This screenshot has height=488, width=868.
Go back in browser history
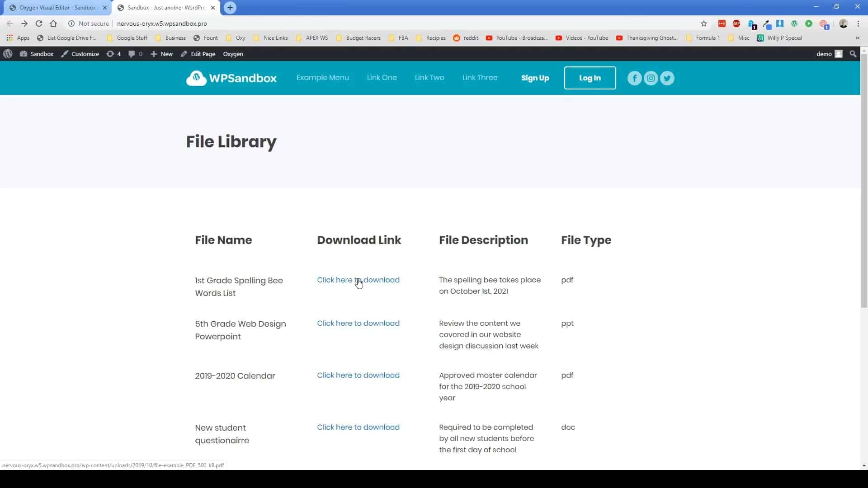pyautogui.click(x=10, y=23)
